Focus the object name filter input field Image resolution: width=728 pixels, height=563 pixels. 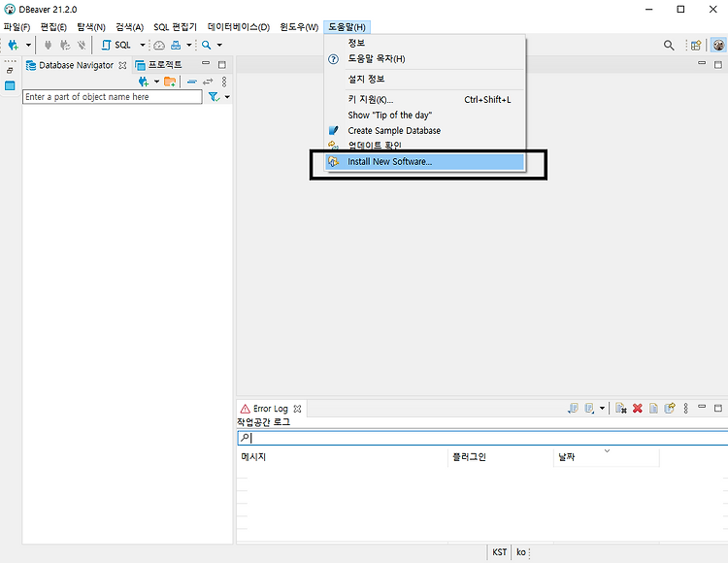pyautogui.click(x=113, y=96)
